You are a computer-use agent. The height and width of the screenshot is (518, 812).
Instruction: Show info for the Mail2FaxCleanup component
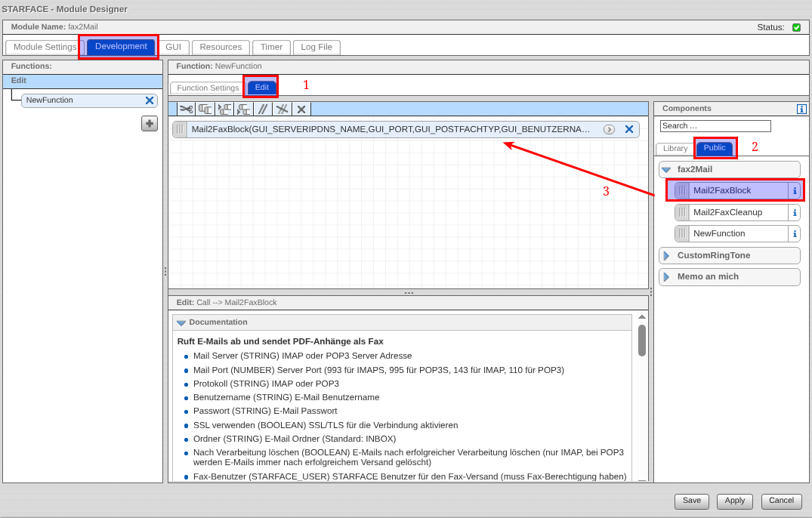click(x=794, y=212)
